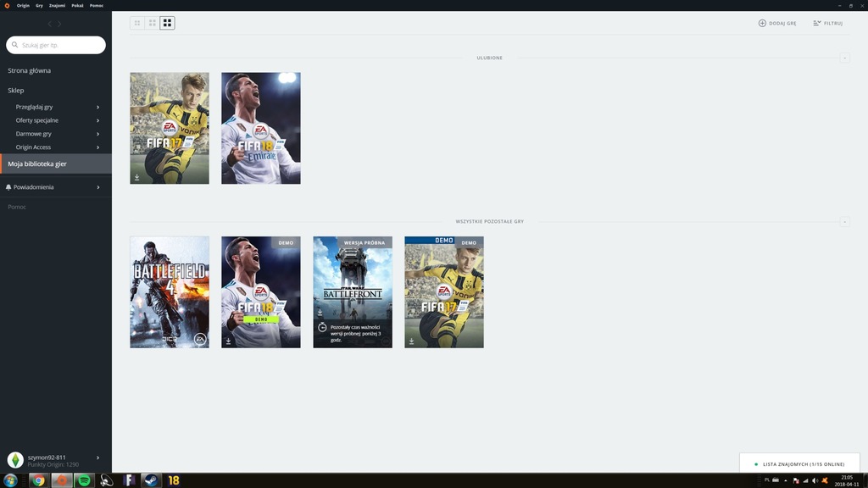Focus the 'Szukaj gier itp.' search field

(56, 45)
